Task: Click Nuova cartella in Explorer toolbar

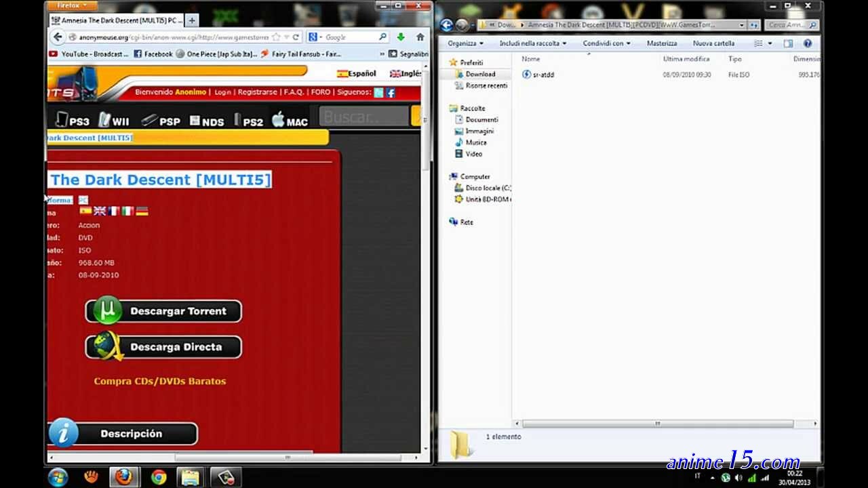Action: (x=713, y=43)
